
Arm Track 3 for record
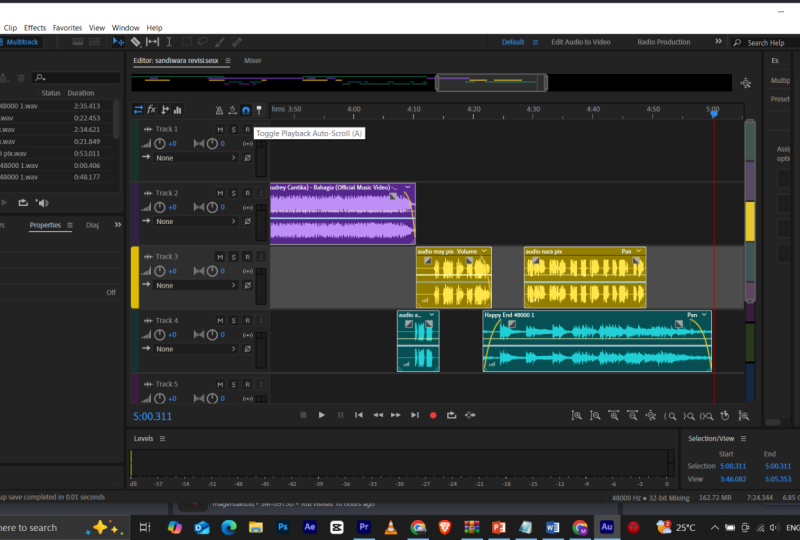(247, 257)
